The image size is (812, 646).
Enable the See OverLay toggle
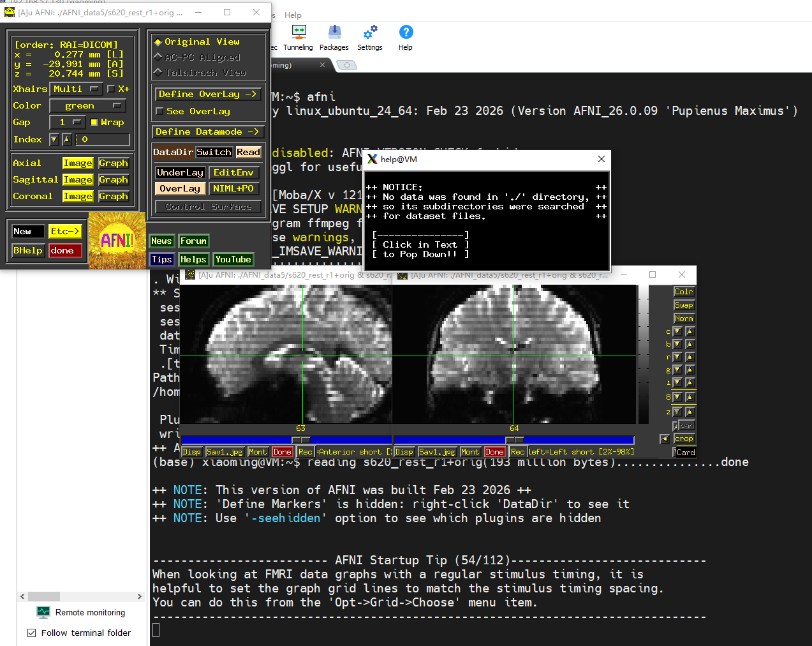click(x=193, y=111)
